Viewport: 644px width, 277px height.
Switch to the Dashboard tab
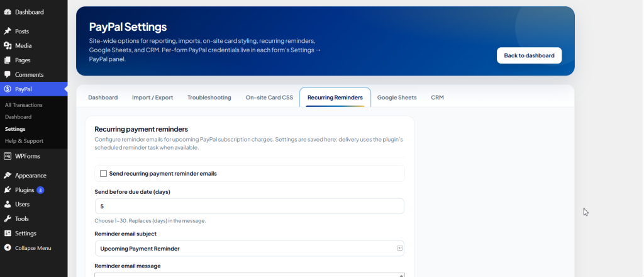point(103,98)
